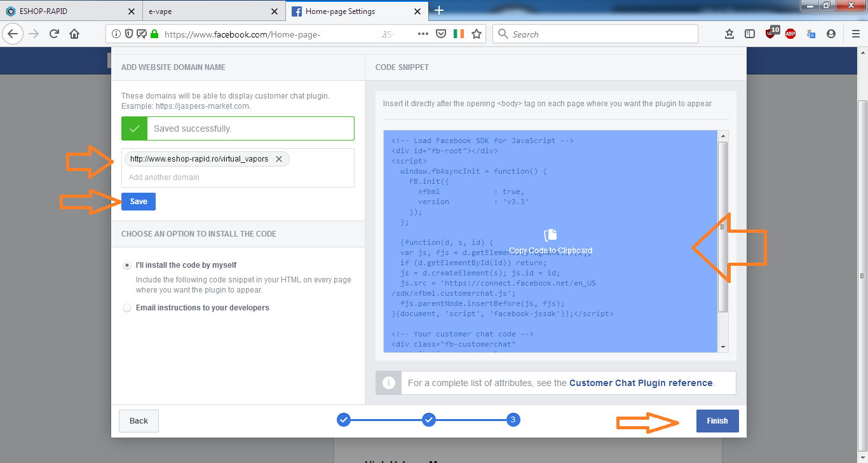
Task: Click the code snippet scrollbar thumb
Action: (723, 227)
